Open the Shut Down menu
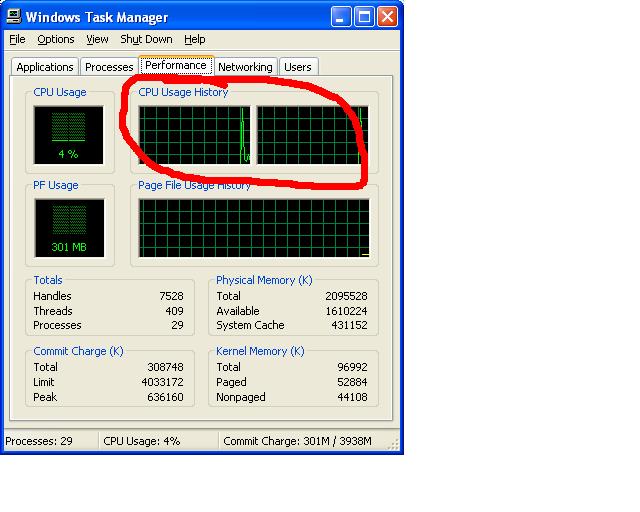The image size is (640, 512). pos(146,39)
